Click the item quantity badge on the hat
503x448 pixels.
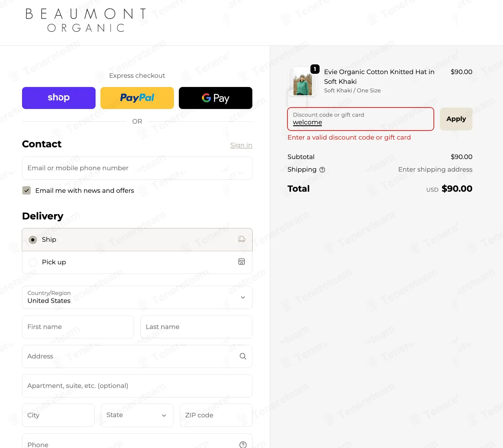point(315,69)
